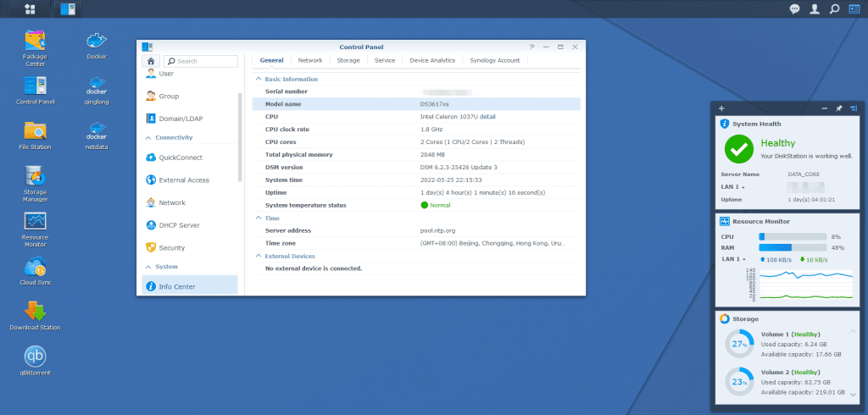Open the Main Menu grid icon
This screenshot has height=415, width=868.
[x=30, y=8]
